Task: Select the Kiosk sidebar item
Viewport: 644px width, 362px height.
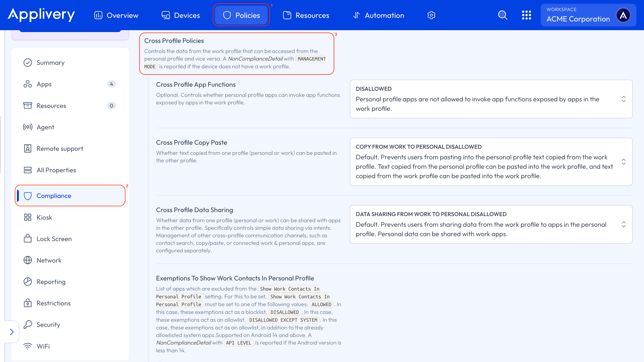Action: [44, 217]
